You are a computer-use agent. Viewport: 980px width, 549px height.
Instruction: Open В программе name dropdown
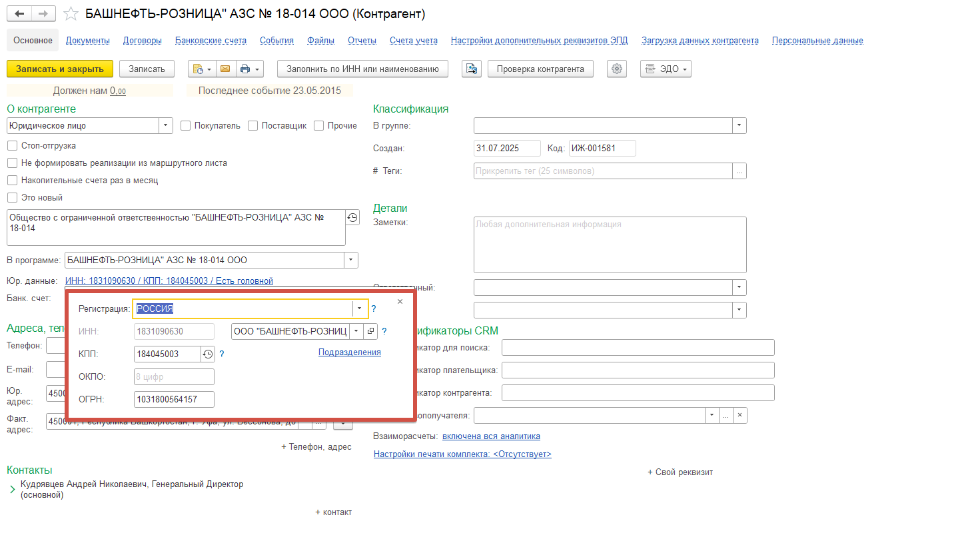tap(351, 260)
